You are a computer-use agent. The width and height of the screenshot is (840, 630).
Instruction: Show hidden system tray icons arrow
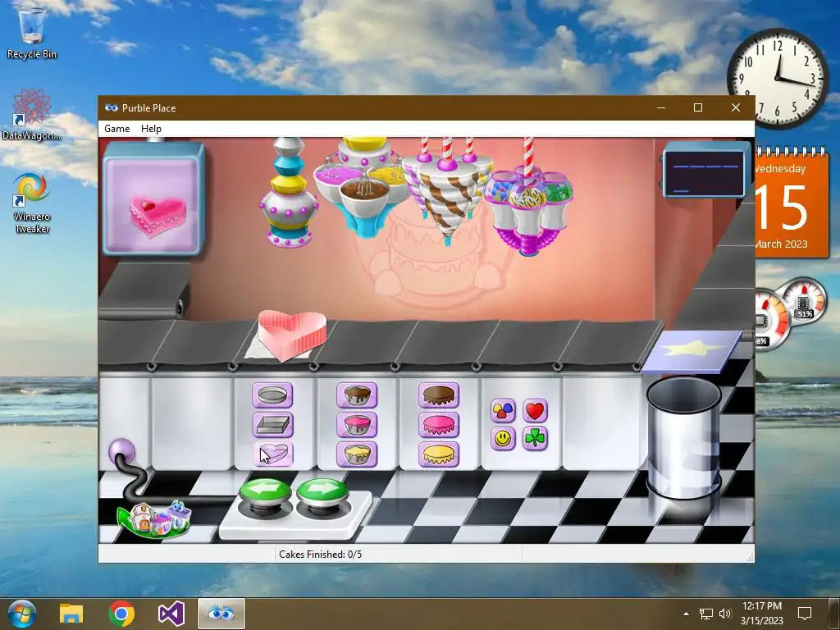pos(687,614)
